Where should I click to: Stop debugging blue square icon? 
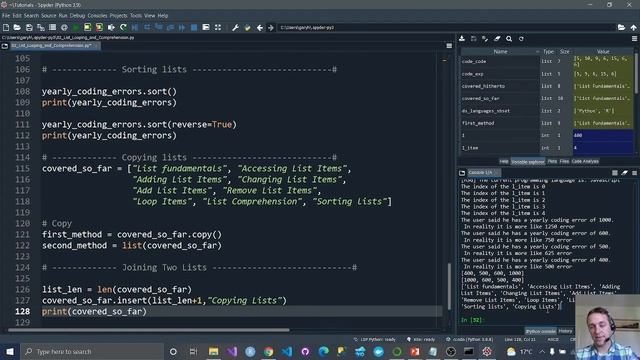194,27
